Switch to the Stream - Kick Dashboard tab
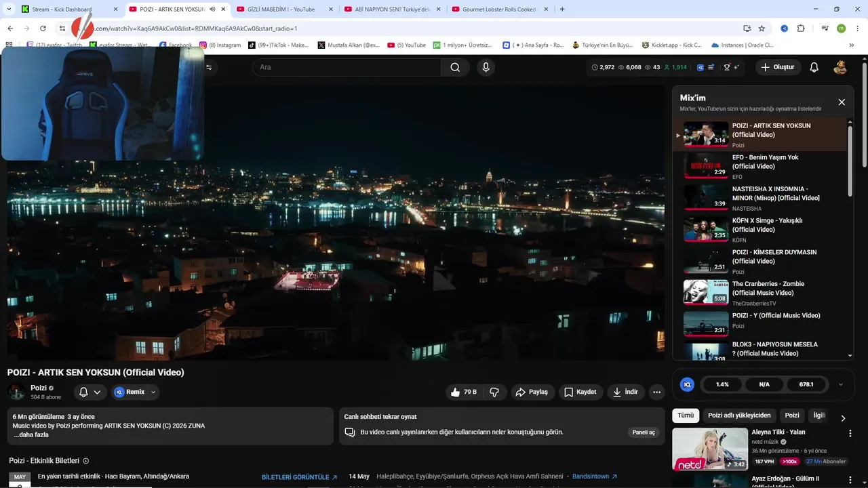This screenshot has height=488, width=868. (x=68, y=9)
